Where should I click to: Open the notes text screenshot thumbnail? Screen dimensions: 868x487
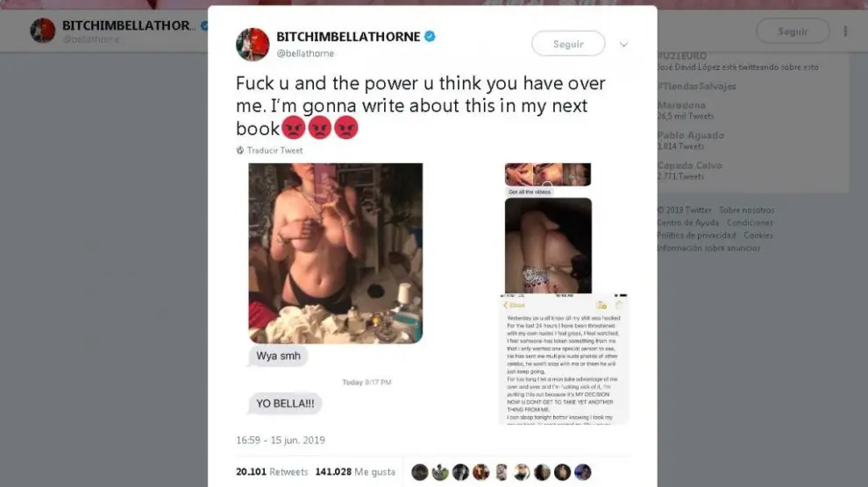(x=564, y=360)
